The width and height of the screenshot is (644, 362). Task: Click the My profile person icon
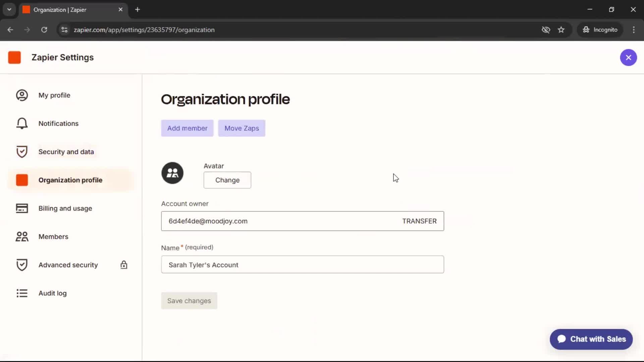point(22,95)
